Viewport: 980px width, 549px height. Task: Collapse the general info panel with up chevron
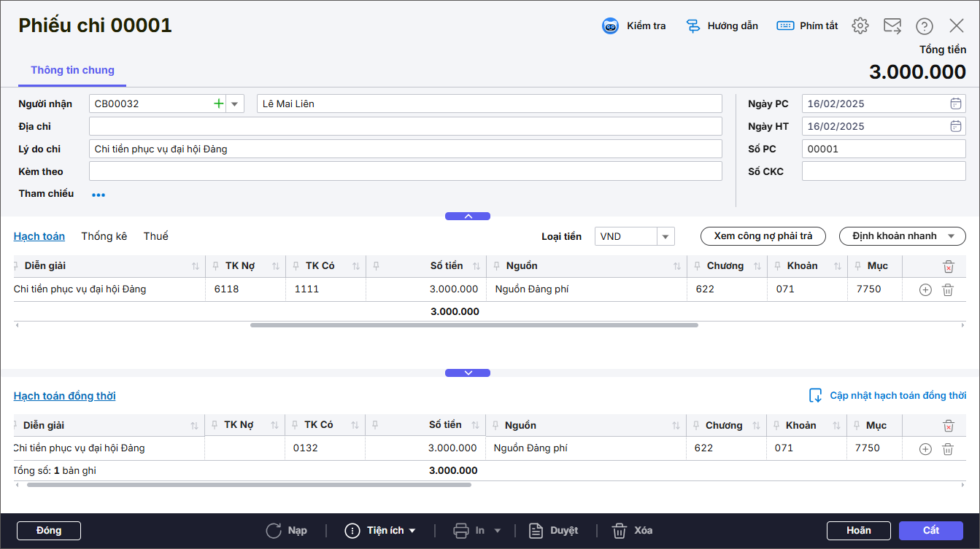[x=468, y=216]
